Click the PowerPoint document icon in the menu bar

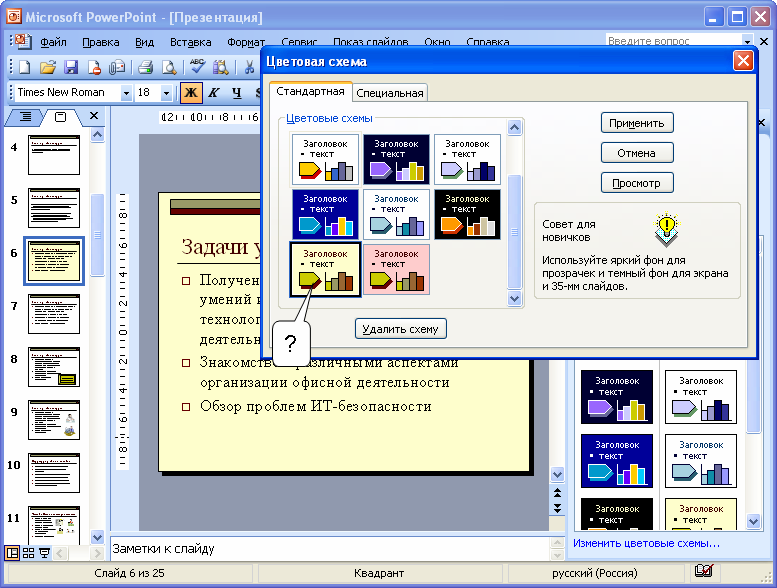pyautogui.click(x=23, y=41)
